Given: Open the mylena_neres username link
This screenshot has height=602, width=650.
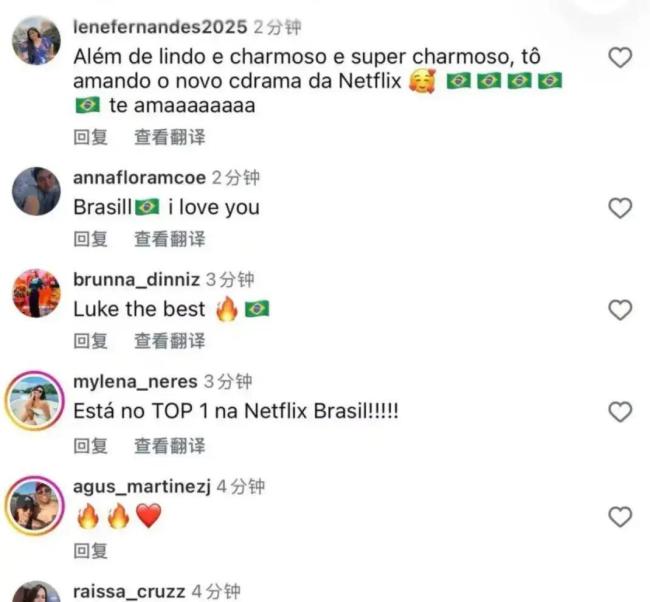Looking at the screenshot, I should pyautogui.click(x=135, y=382).
